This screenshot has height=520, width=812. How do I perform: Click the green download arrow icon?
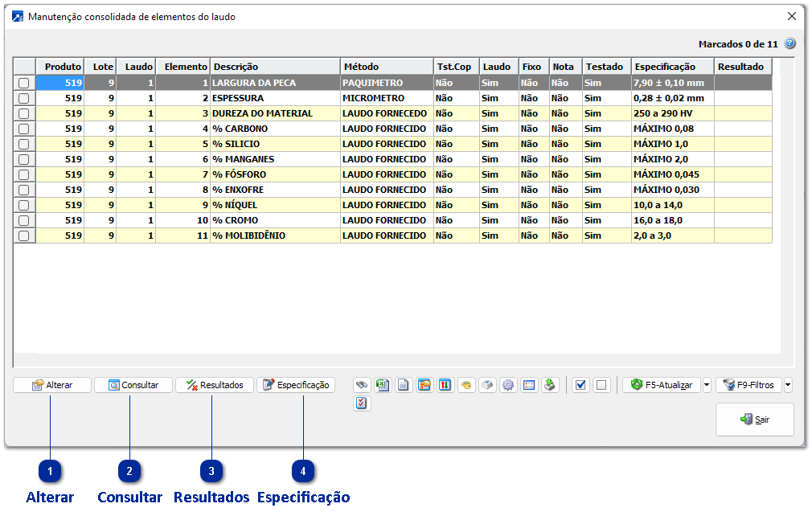click(550, 385)
